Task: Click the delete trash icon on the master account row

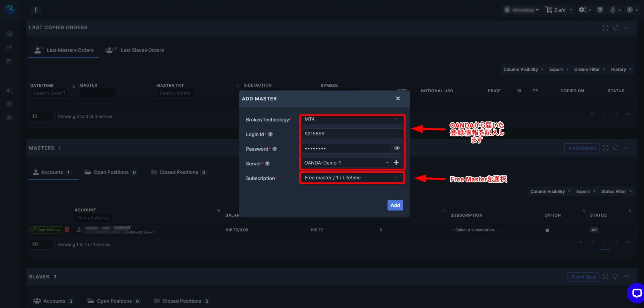Action: point(67,230)
